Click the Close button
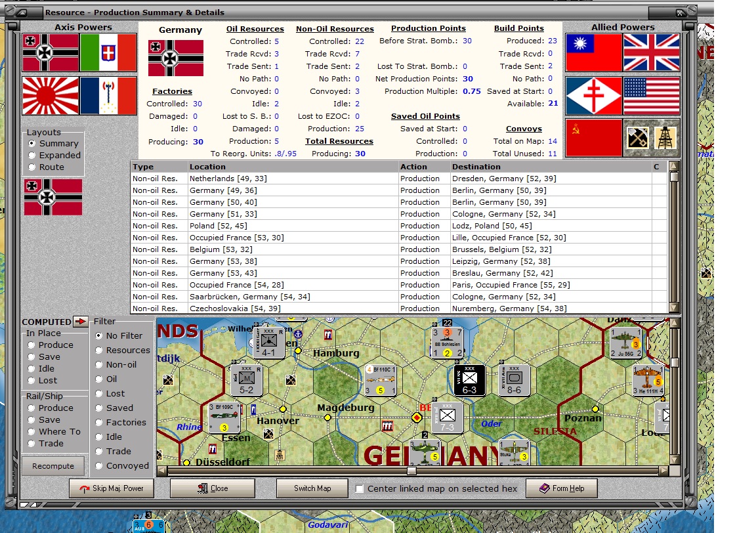Viewport: 756px width, 533px height. pyautogui.click(x=213, y=488)
